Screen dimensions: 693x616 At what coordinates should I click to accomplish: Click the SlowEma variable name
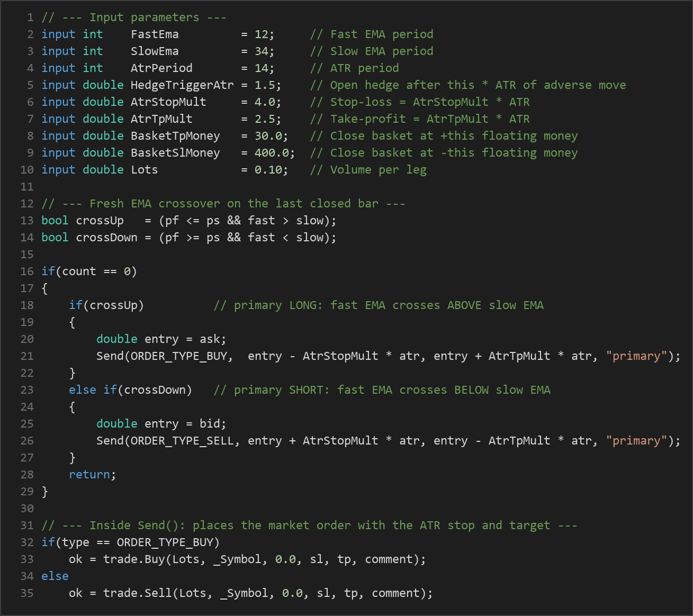point(155,51)
